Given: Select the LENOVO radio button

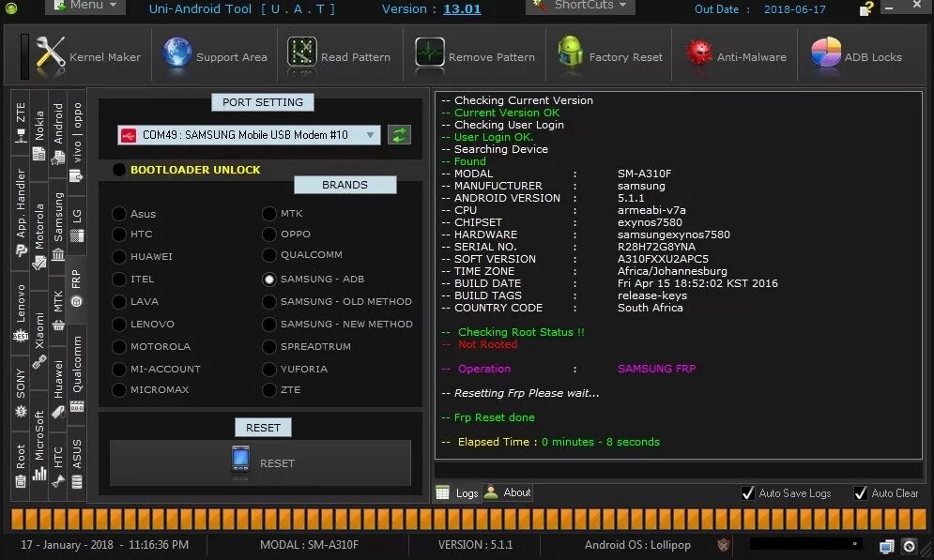Looking at the screenshot, I should pos(119,325).
